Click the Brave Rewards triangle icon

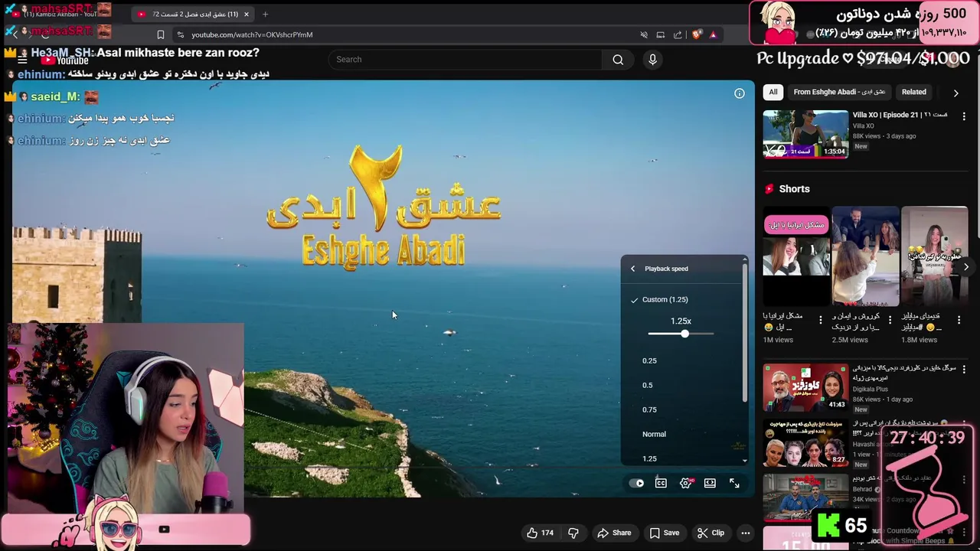713,34
